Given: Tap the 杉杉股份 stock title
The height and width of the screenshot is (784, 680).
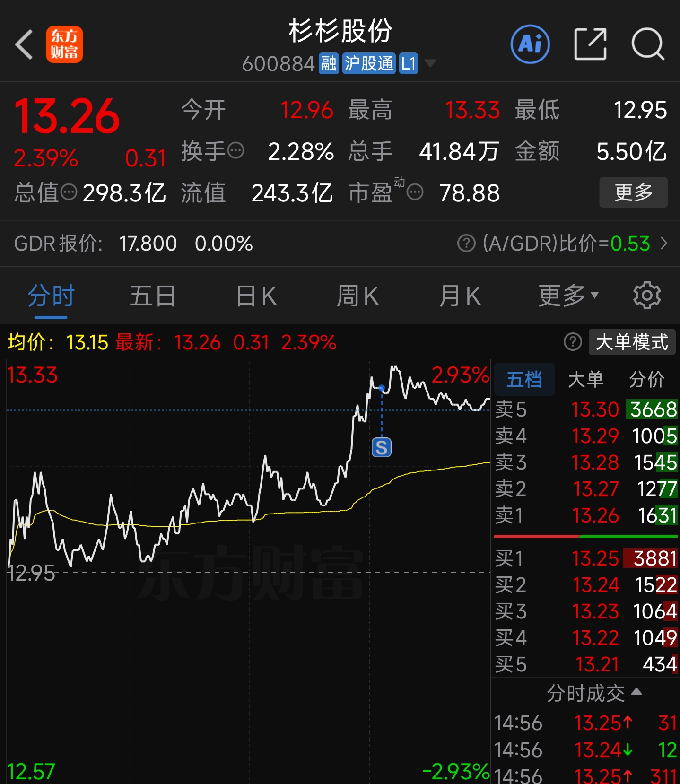Looking at the screenshot, I should (x=340, y=31).
